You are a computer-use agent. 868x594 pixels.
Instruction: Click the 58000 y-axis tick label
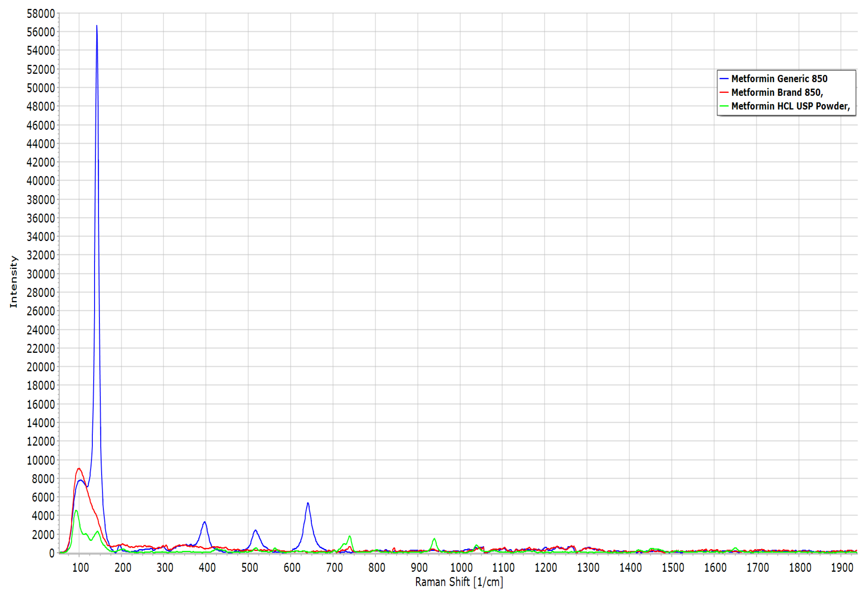click(x=41, y=14)
